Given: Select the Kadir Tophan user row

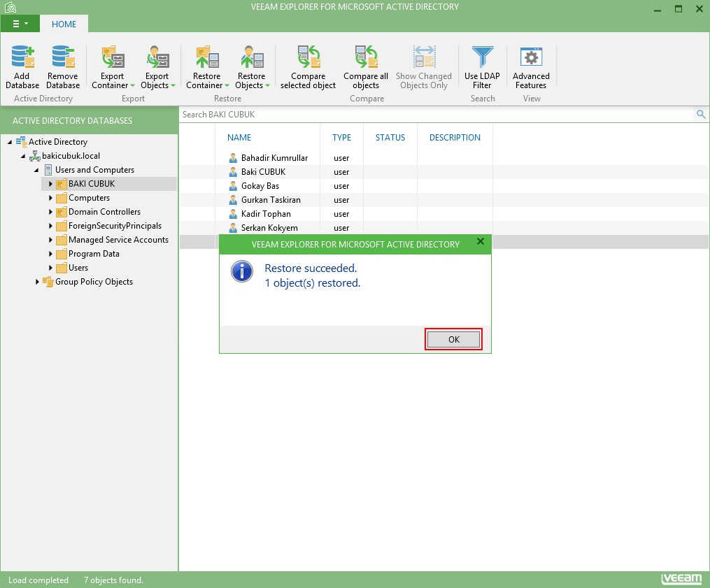Looking at the screenshot, I should click(x=444, y=214).
